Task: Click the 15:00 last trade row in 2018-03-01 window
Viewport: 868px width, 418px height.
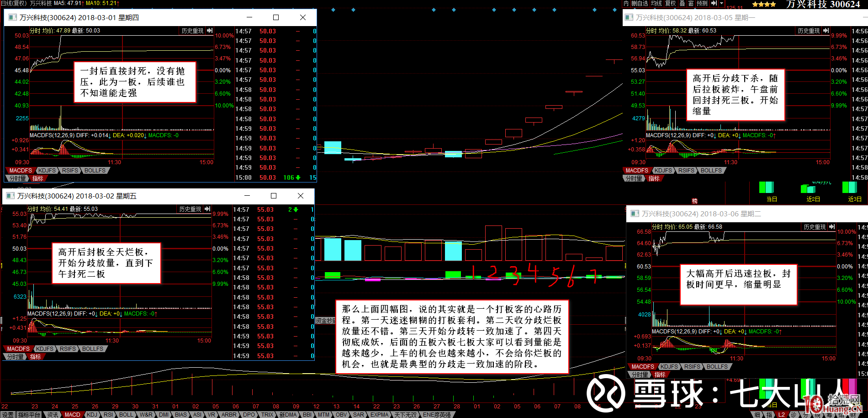Action: pos(275,177)
